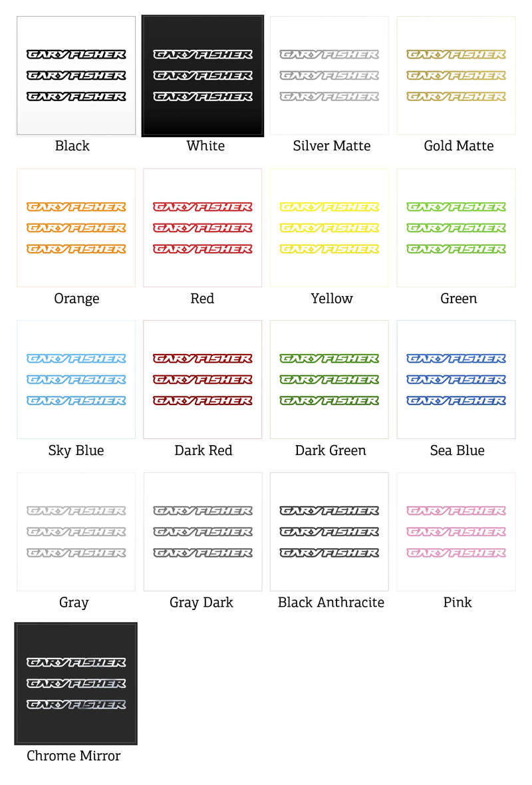
Task: Select the Sea Blue swatch
Action: (x=456, y=379)
